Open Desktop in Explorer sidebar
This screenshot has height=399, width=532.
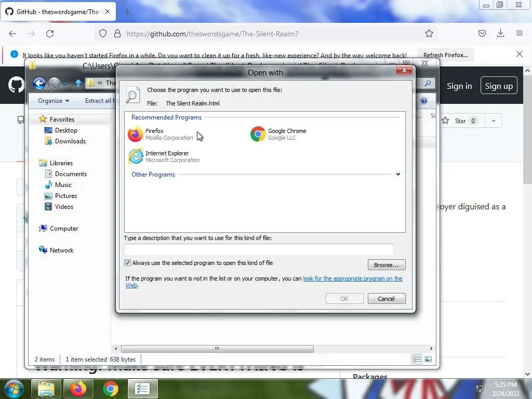click(66, 130)
